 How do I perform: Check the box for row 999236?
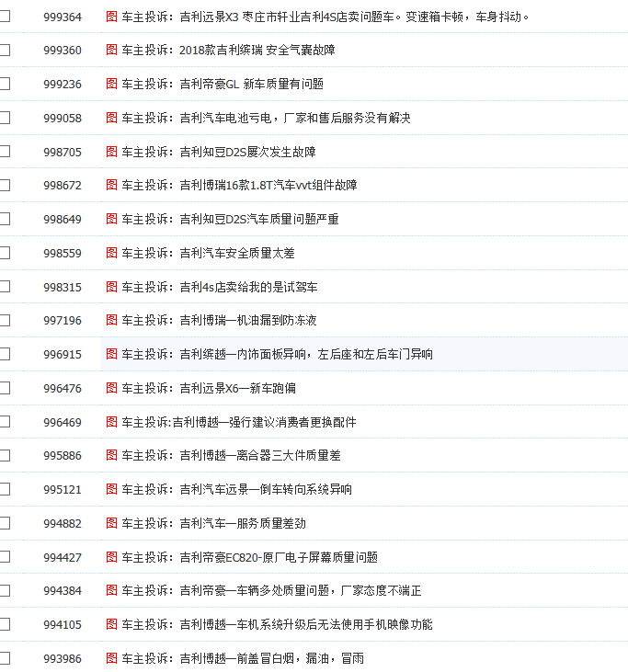[x=5, y=84]
